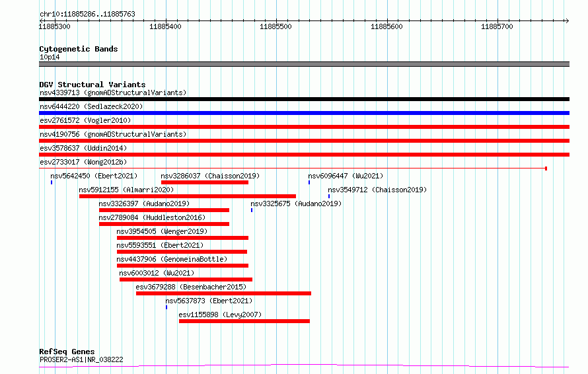Click the red esv2761572 variant bar

pyautogui.click(x=304, y=127)
